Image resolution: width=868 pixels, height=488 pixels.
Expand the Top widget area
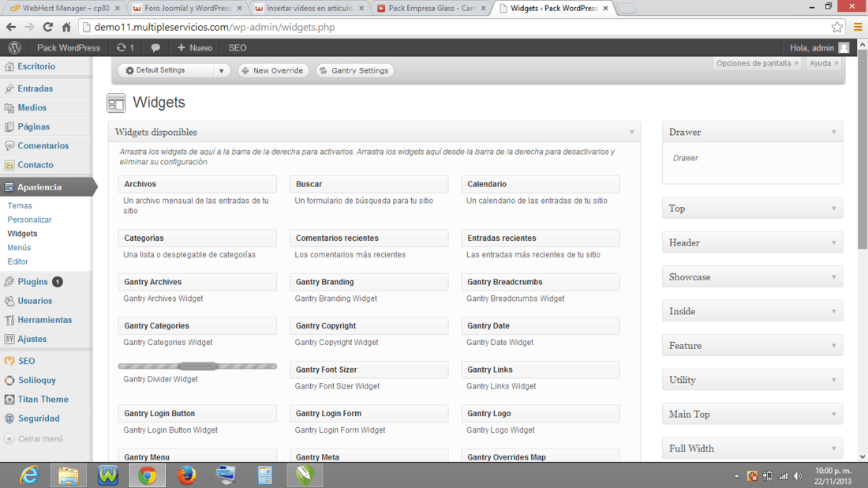834,208
